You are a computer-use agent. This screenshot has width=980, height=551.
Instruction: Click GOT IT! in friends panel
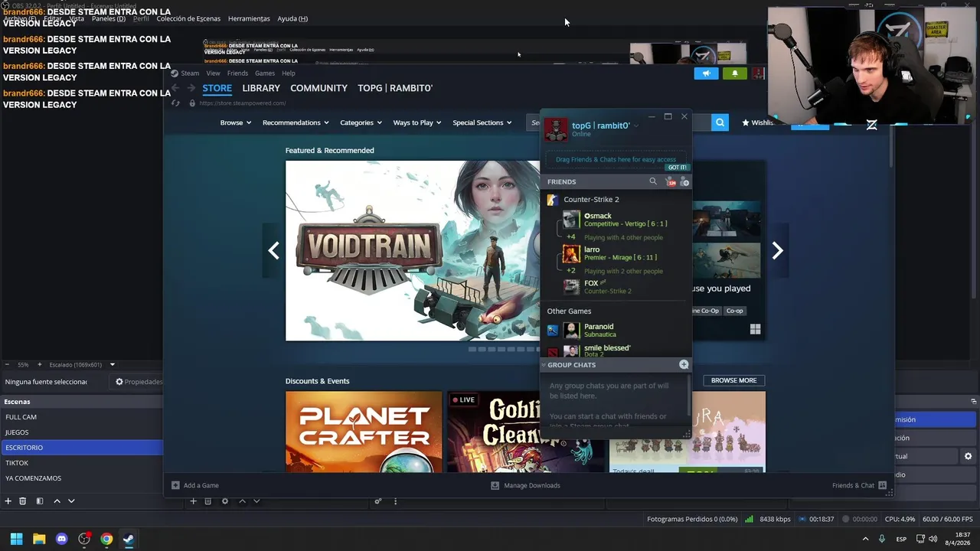point(677,168)
